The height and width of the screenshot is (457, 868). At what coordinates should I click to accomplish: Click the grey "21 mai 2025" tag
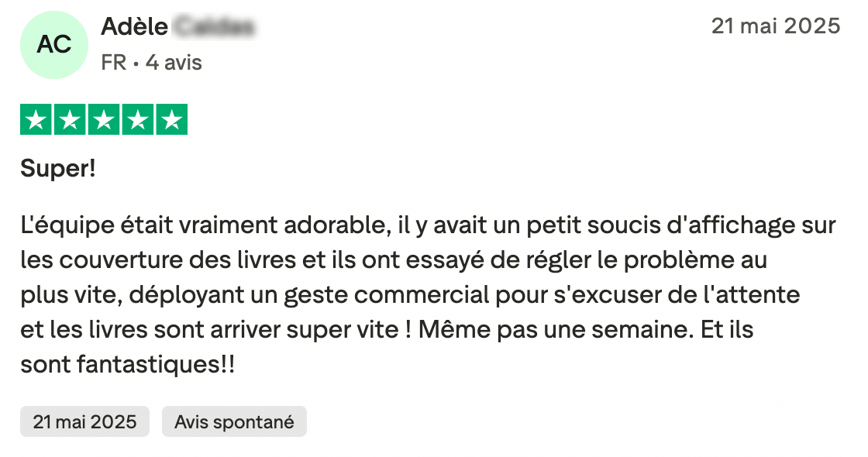coord(84,422)
